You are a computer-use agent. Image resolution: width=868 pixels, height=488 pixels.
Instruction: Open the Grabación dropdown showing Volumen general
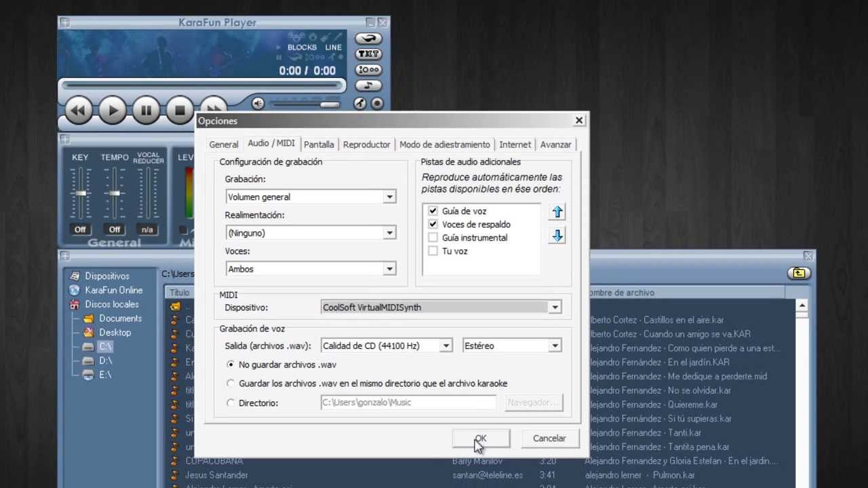tap(311, 197)
